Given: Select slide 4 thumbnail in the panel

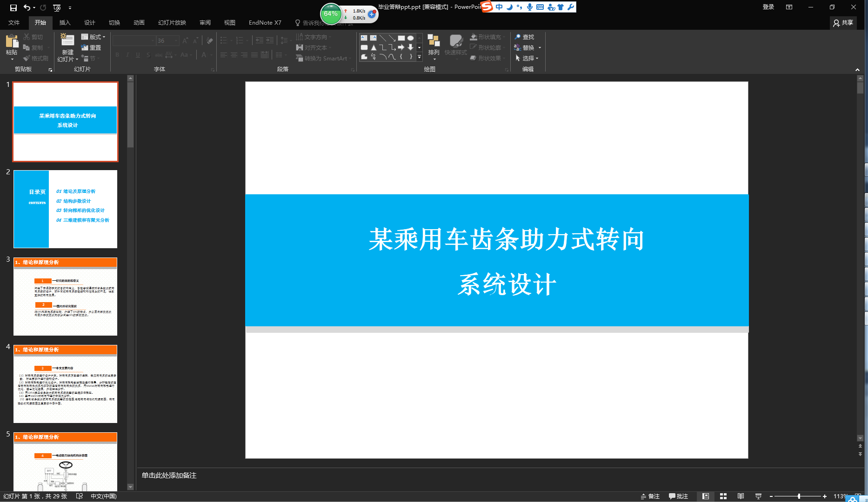Looking at the screenshot, I should tap(65, 384).
